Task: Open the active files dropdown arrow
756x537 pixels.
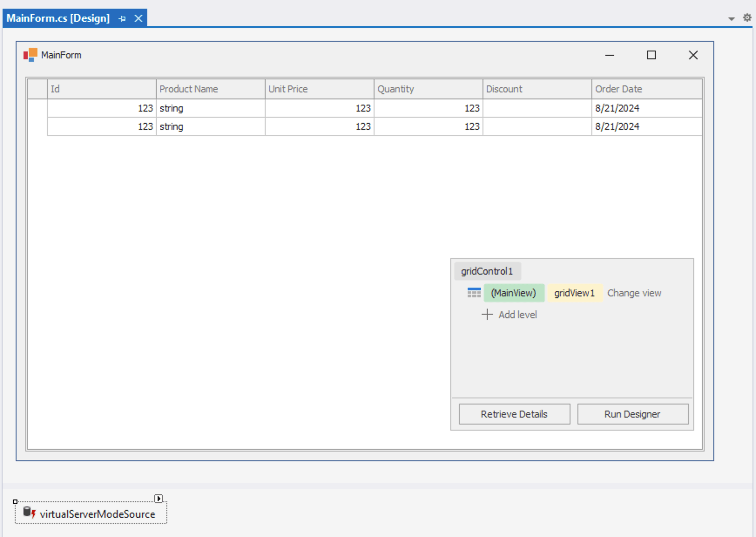Action: point(731,18)
